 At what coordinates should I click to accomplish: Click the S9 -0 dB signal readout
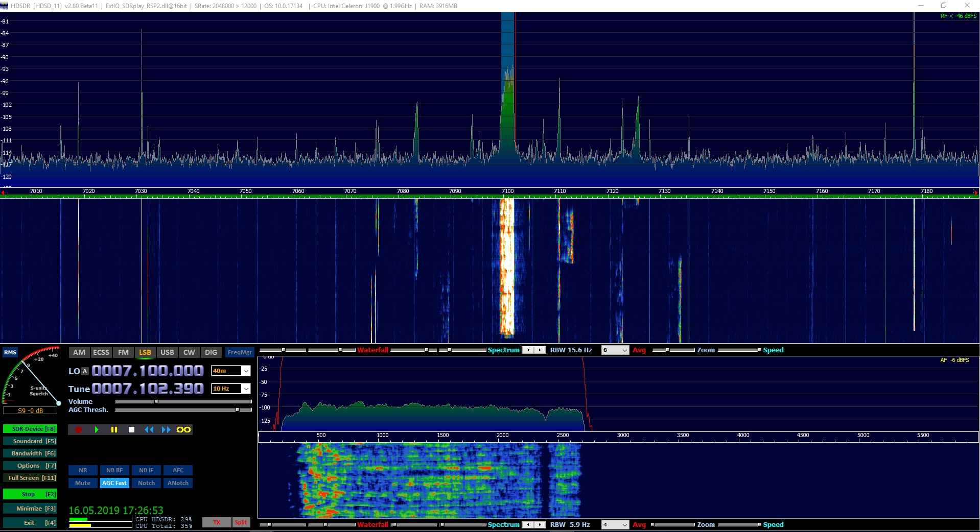[30, 410]
